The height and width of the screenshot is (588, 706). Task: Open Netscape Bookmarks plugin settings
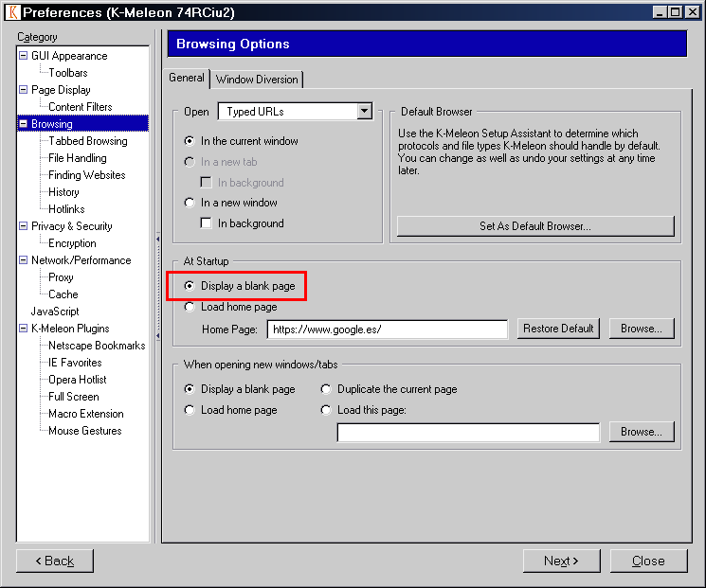[97, 346]
